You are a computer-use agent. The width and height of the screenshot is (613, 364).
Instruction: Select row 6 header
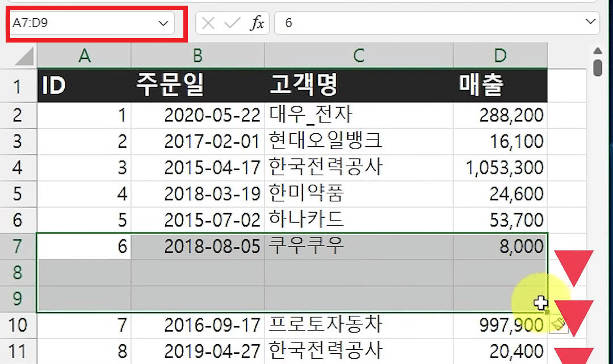[x=18, y=221]
